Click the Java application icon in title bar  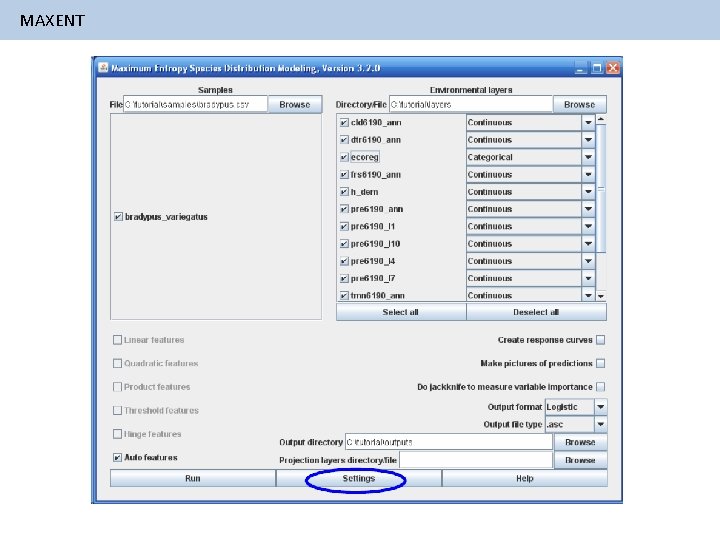[x=103, y=68]
